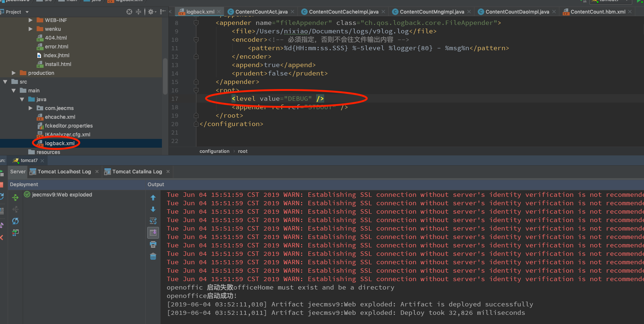The height and width of the screenshot is (324, 644).
Task: Close the Tomcat Localhost Log tab
Action: tap(97, 172)
